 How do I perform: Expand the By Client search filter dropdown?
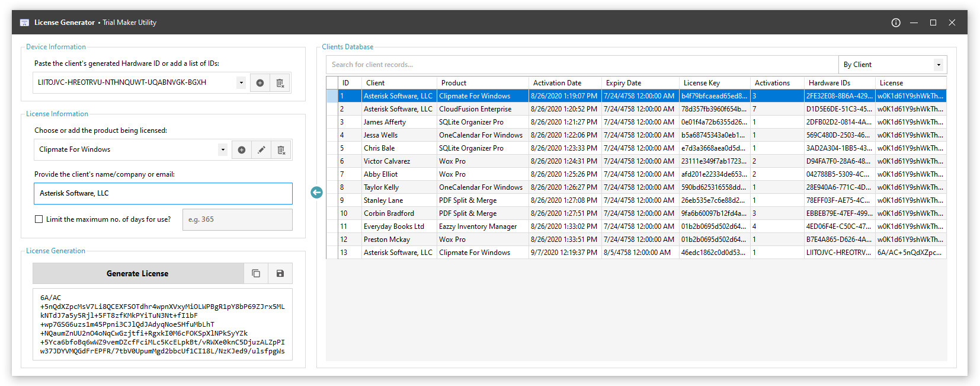[939, 65]
